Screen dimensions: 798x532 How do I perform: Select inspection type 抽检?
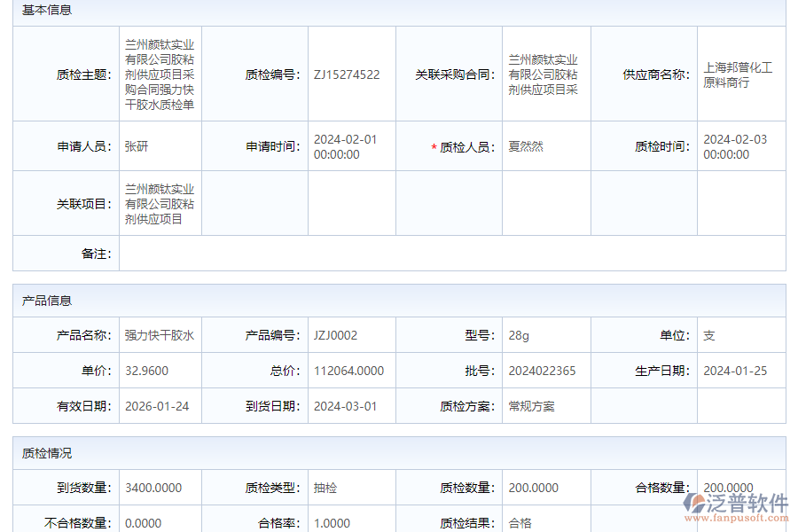coord(326,487)
